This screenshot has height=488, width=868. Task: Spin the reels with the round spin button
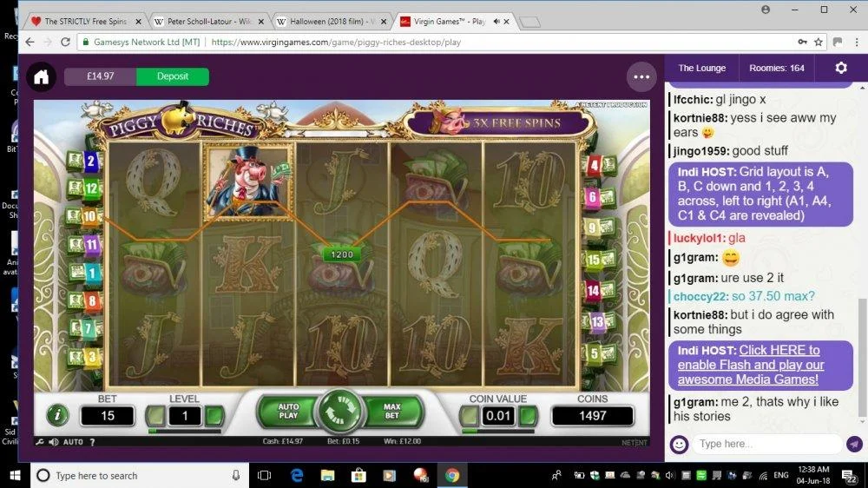(x=340, y=412)
